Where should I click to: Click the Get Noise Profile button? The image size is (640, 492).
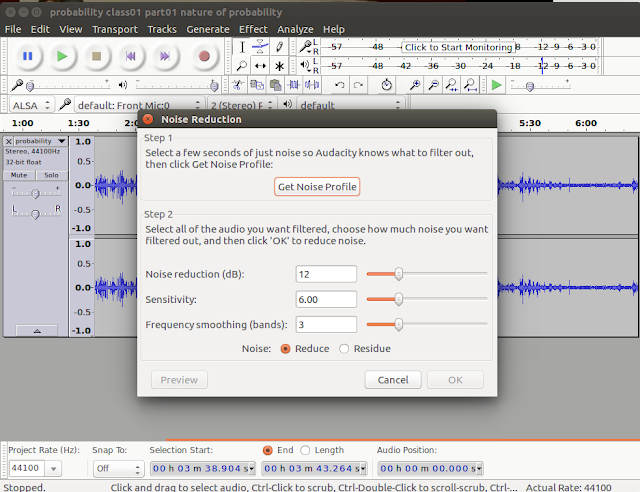pos(317,187)
